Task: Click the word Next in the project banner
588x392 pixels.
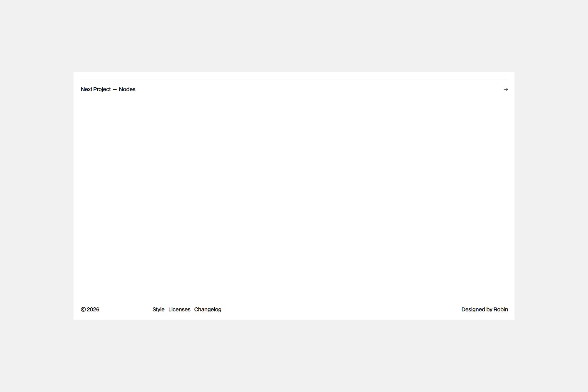Action: click(86, 89)
